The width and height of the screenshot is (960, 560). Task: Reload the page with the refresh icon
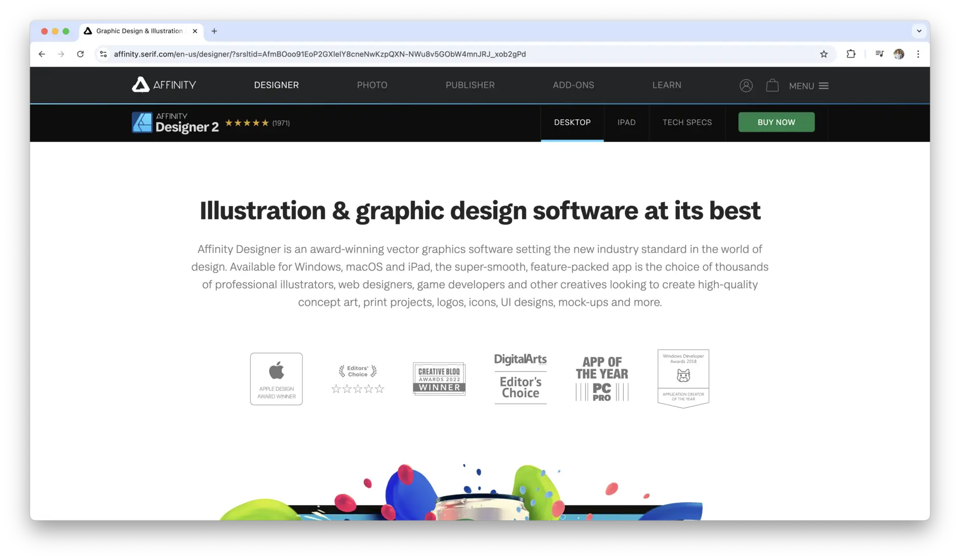[x=80, y=54]
